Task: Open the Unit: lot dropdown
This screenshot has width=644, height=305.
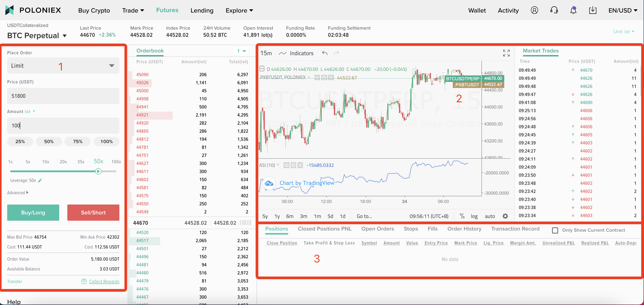Action: 624,31
